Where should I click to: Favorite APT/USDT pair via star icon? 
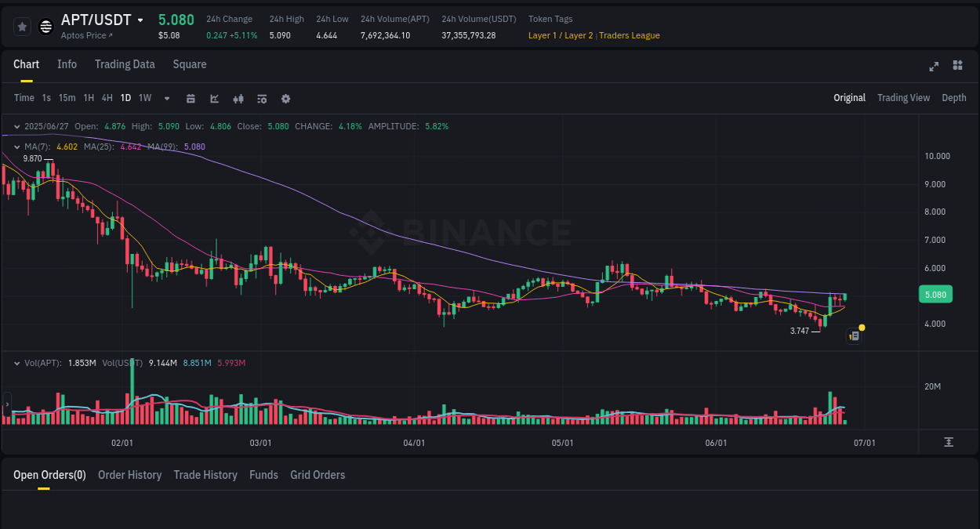[x=22, y=26]
